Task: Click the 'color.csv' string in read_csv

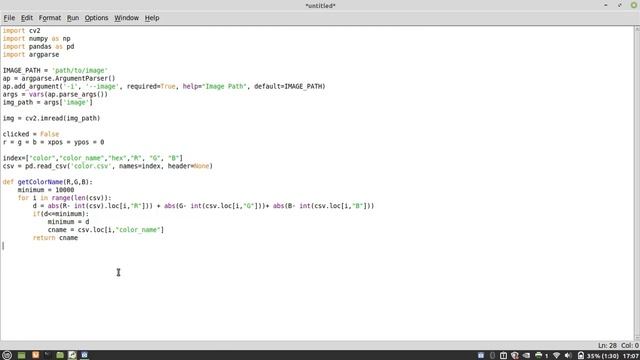Action: pos(91,166)
